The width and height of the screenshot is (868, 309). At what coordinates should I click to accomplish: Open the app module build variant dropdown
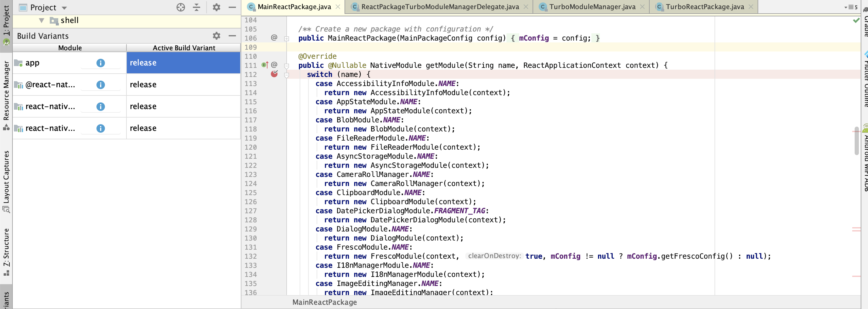[x=183, y=63]
